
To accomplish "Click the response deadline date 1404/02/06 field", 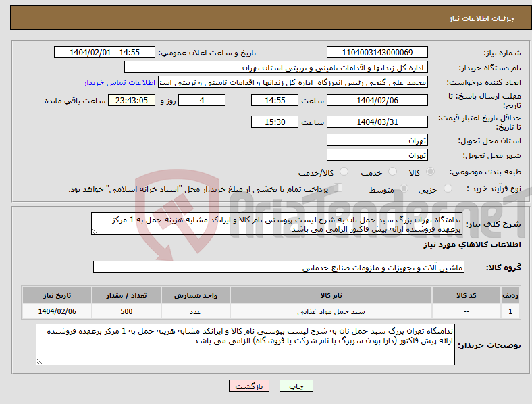I will [x=377, y=101].
